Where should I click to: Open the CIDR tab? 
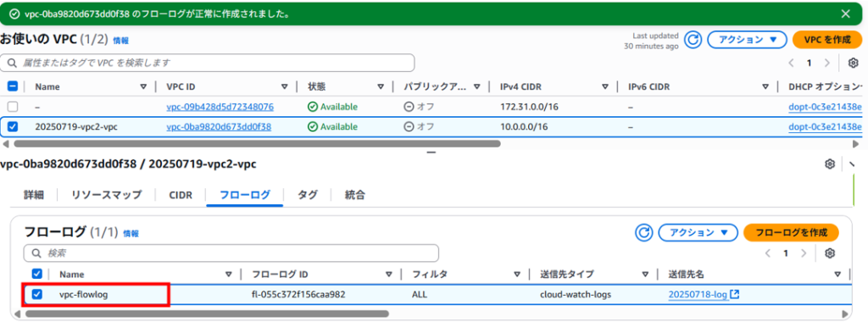pyautogui.click(x=181, y=195)
